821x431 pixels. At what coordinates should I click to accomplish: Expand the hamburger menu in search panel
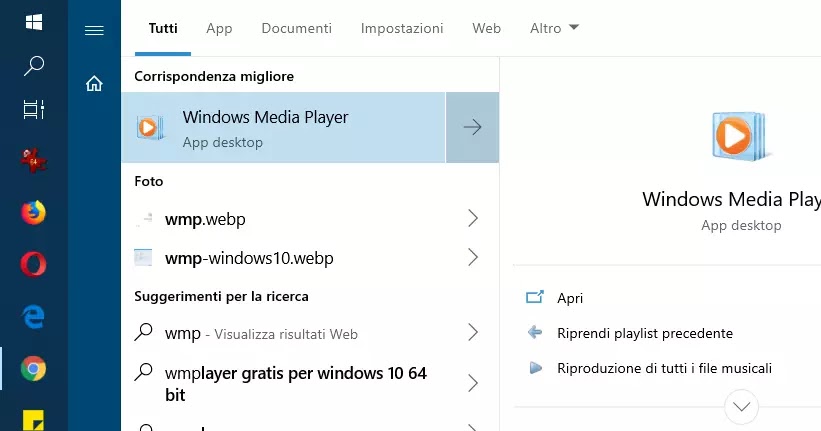click(94, 30)
